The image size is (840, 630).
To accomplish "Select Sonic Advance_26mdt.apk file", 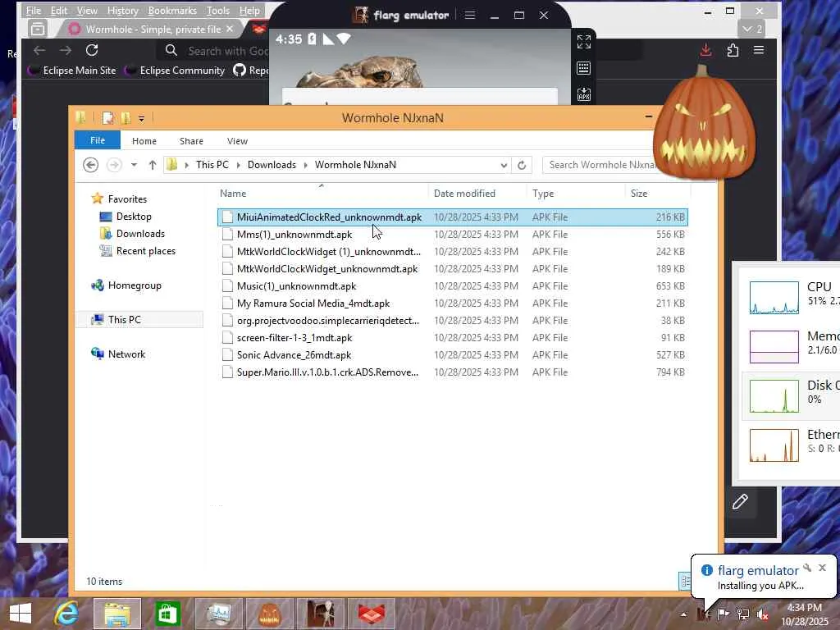I will coord(453,354).
